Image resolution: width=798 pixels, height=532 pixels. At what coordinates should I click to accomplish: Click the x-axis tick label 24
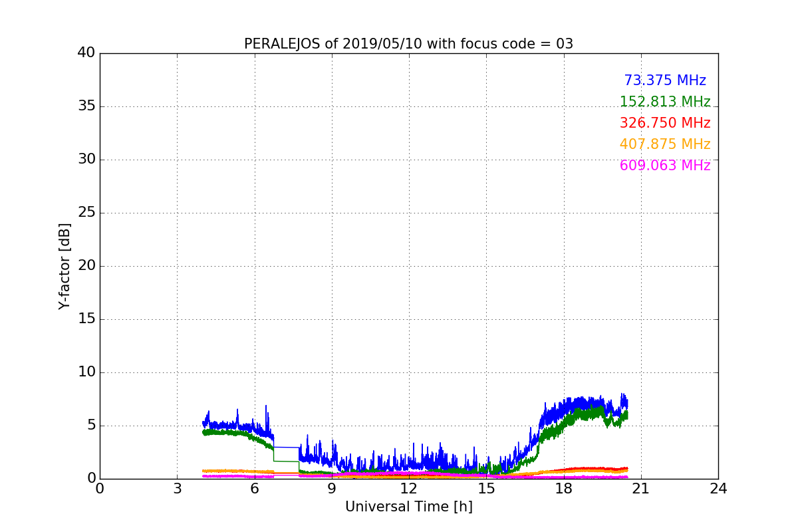[718, 489]
